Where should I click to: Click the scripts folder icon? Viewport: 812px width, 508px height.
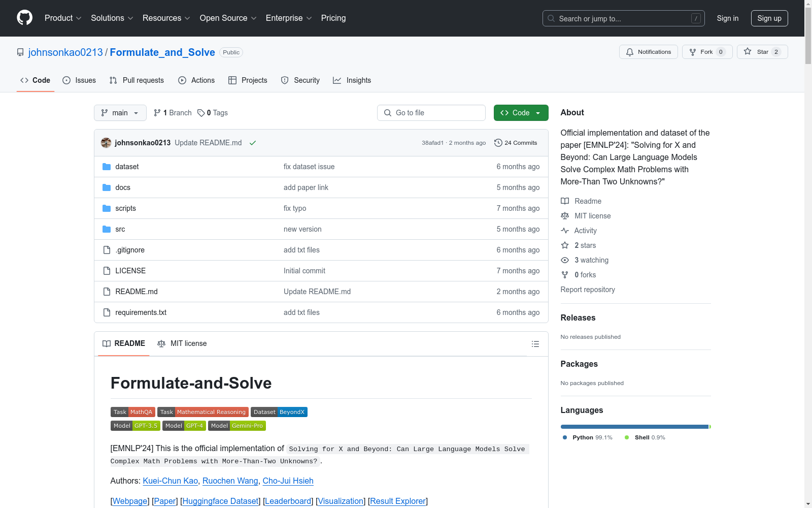(107, 208)
